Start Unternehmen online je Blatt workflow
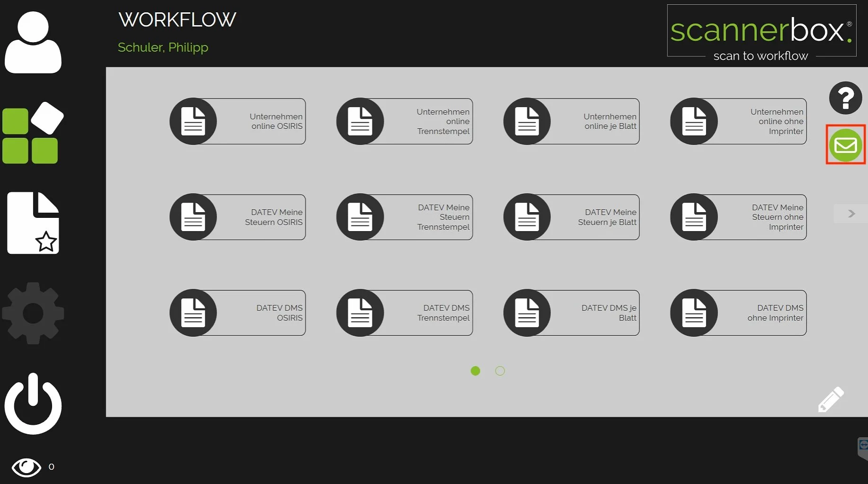The width and height of the screenshot is (868, 484). tap(571, 121)
